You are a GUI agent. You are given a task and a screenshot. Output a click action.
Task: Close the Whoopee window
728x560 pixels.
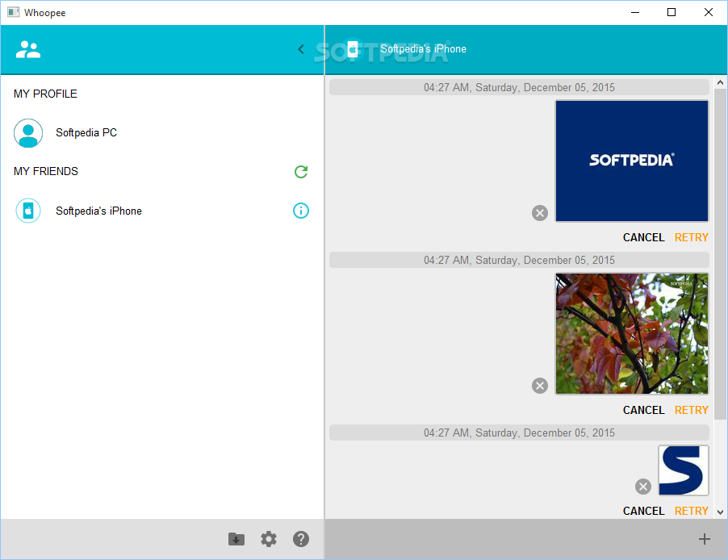click(708, 13)
